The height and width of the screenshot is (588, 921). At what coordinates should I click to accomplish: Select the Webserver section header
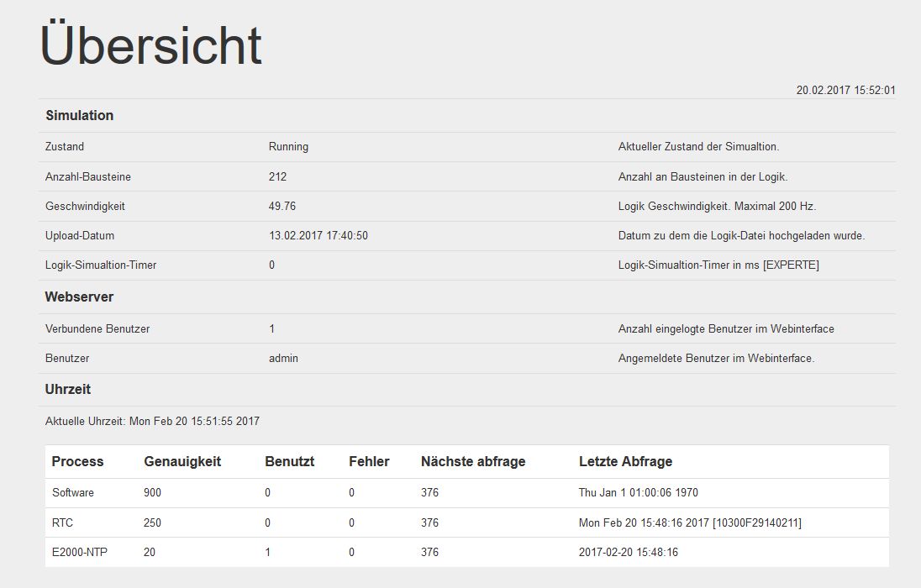79,297
